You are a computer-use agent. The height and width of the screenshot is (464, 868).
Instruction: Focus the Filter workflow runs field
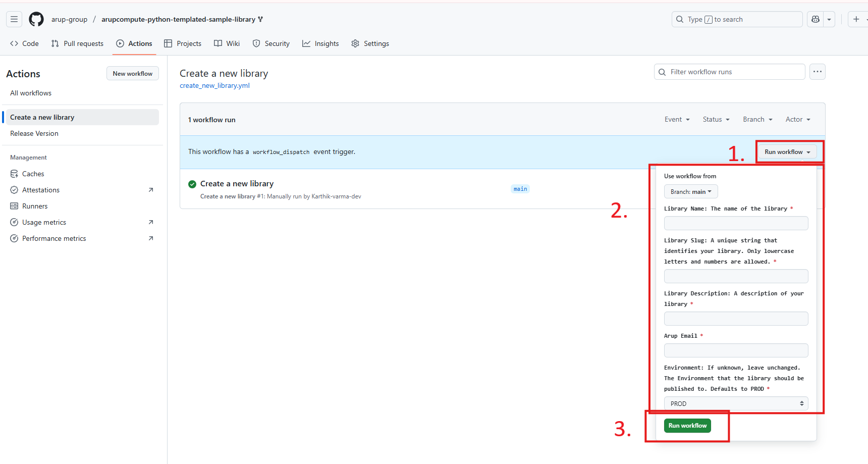click(730, 72)
